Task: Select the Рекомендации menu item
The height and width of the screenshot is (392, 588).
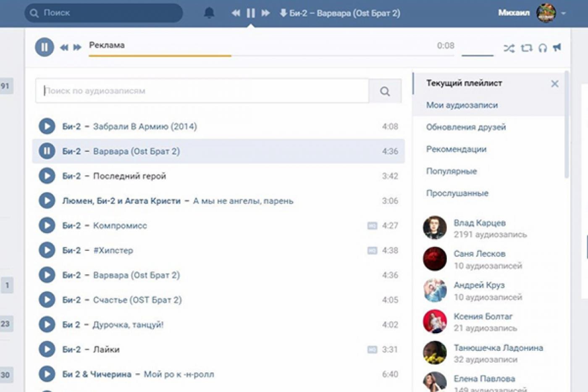Action: point(456,149)
